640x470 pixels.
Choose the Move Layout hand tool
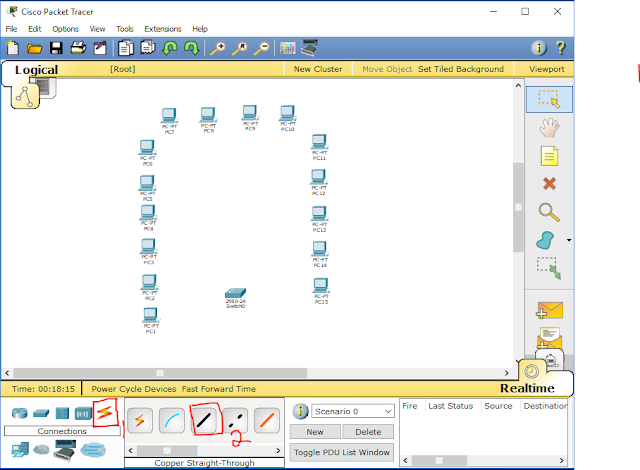coord(549,128)
